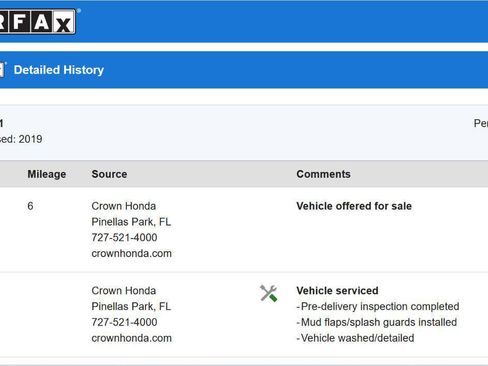This screenshot has width=488, height=366.
Task: Select the Comments column header
Action: tap(323, 174)
